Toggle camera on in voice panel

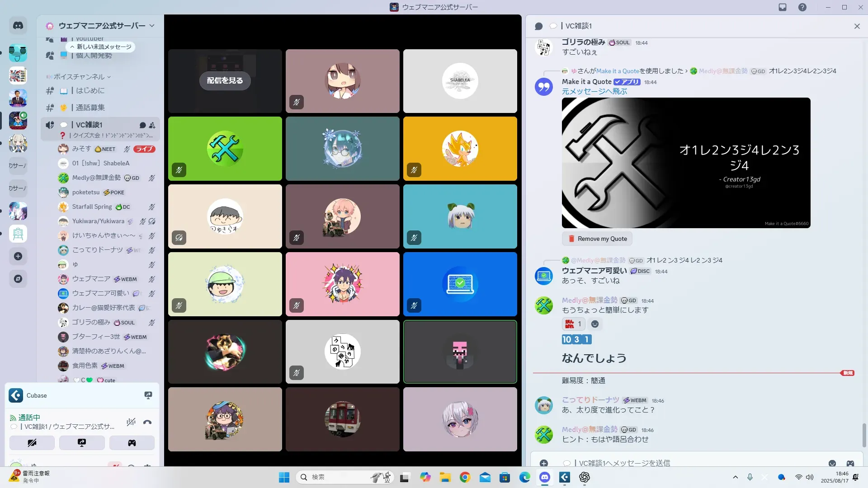click(x=32, y=443)
